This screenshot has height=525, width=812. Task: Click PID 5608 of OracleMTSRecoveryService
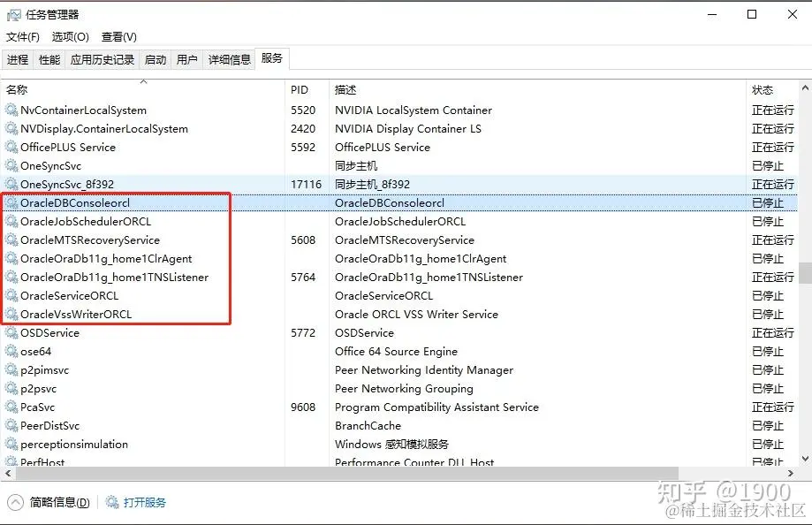click(303, 240)
